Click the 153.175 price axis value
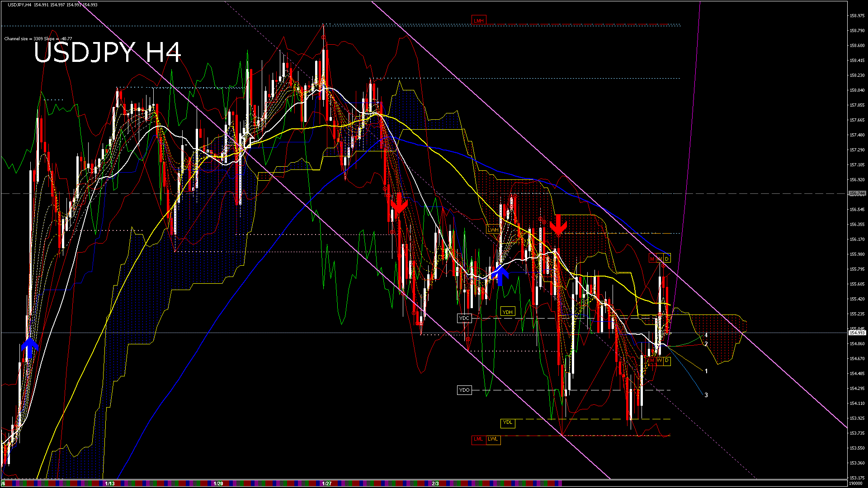The image size is (868, 488). click(858, 478)
